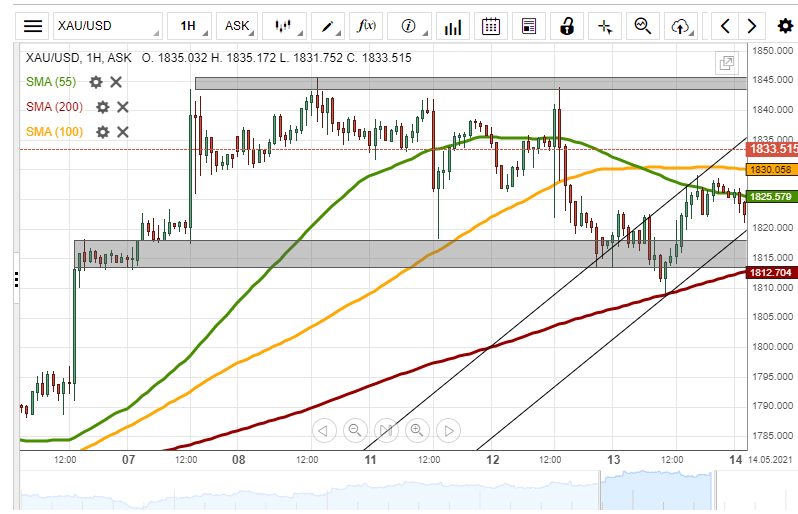Detach chart using the pop-out icon

[x=727, y=64]
